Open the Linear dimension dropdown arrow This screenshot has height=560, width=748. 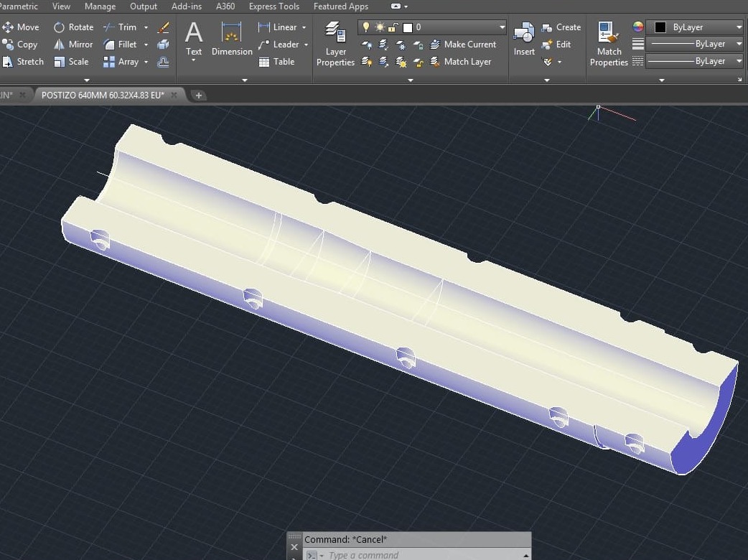pos(304,27)
